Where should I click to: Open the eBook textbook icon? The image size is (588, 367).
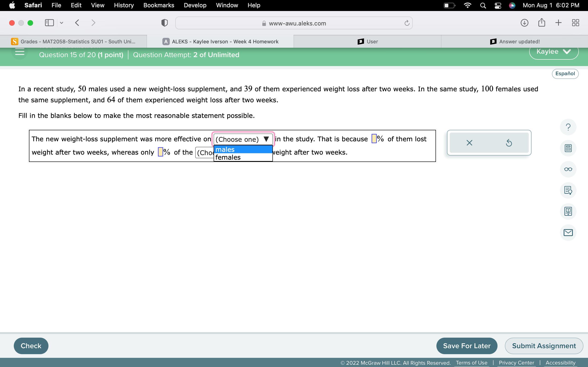point(568,211)
